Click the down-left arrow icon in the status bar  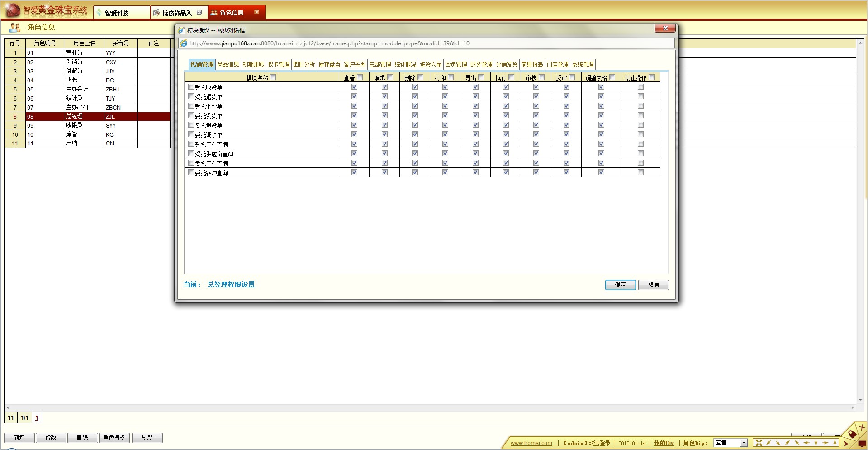pos(768,443)
